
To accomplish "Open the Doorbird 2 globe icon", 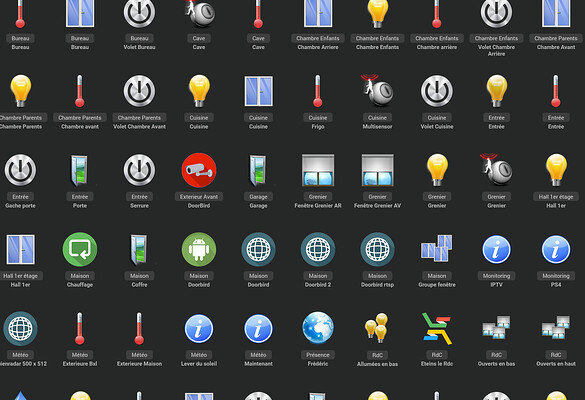I will click(x=318, y=249).
